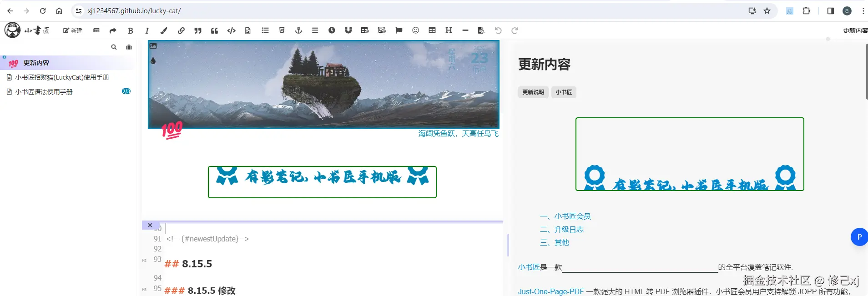Bookmark this page with the star icon
The image size is (868, 296).
[x=767, y=11]
